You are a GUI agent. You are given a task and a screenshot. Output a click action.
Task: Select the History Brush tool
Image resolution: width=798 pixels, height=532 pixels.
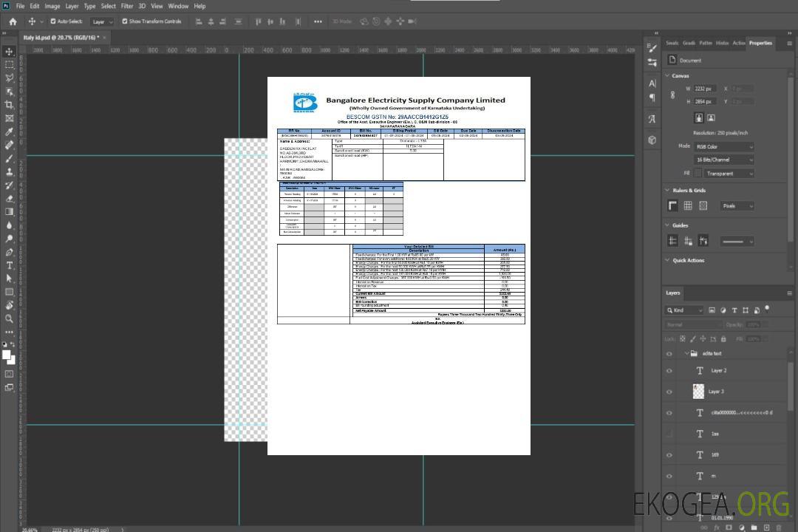pos(9,185)
